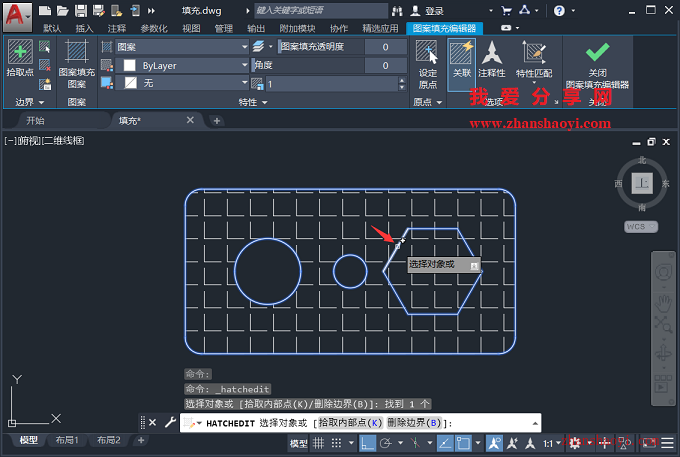680x457 pixels.
Task: Open the AutoCAD application menu logo
Action: coord(17,17)
